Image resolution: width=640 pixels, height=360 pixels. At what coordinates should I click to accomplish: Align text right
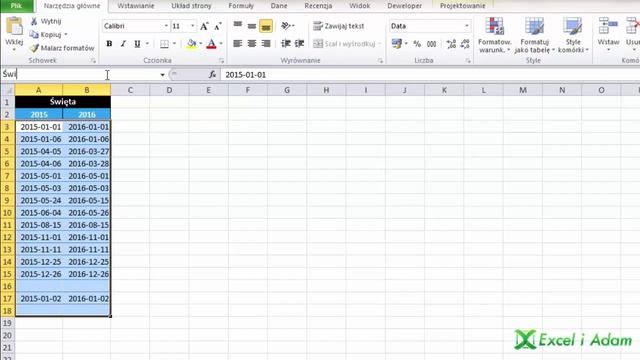pos(266,43)
